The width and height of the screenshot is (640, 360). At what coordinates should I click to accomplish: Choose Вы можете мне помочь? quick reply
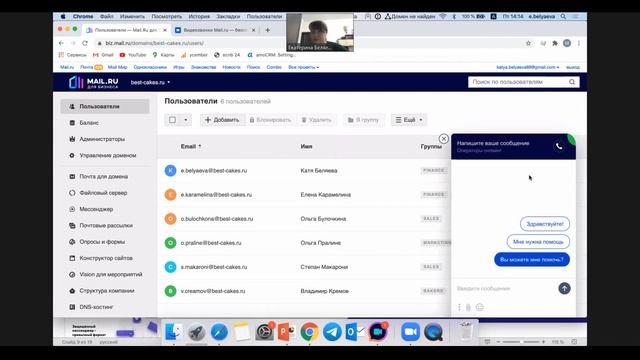click(x=532, y=260)
